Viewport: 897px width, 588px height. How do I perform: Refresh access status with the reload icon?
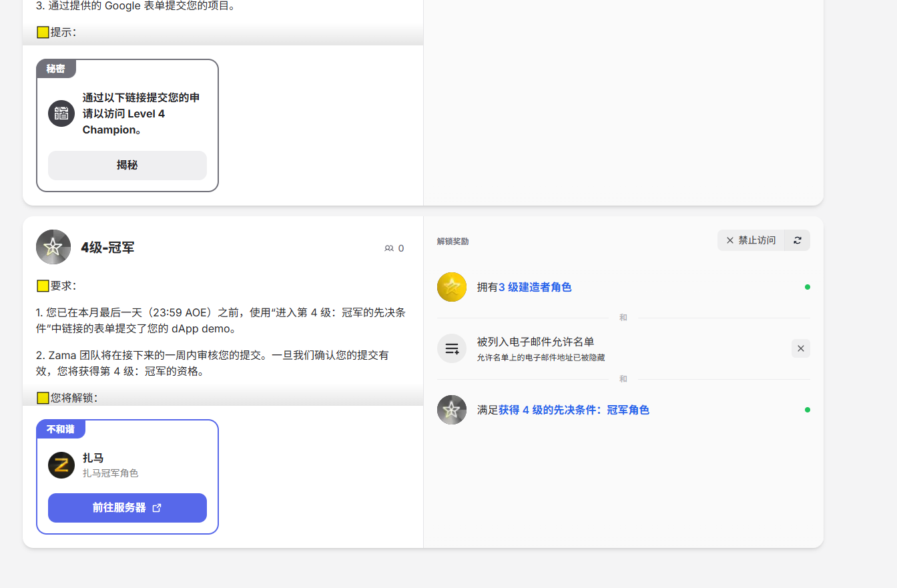pyautogui.click(x=798, y=240)
